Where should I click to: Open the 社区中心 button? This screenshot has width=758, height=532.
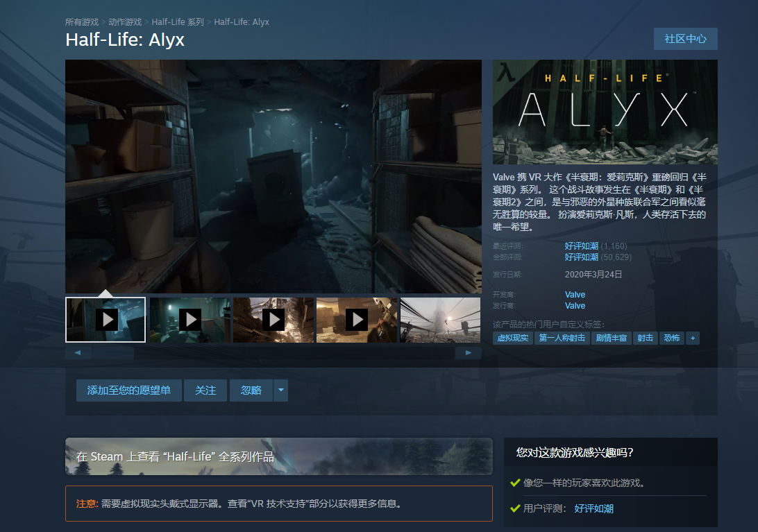(x=685, y=39)
